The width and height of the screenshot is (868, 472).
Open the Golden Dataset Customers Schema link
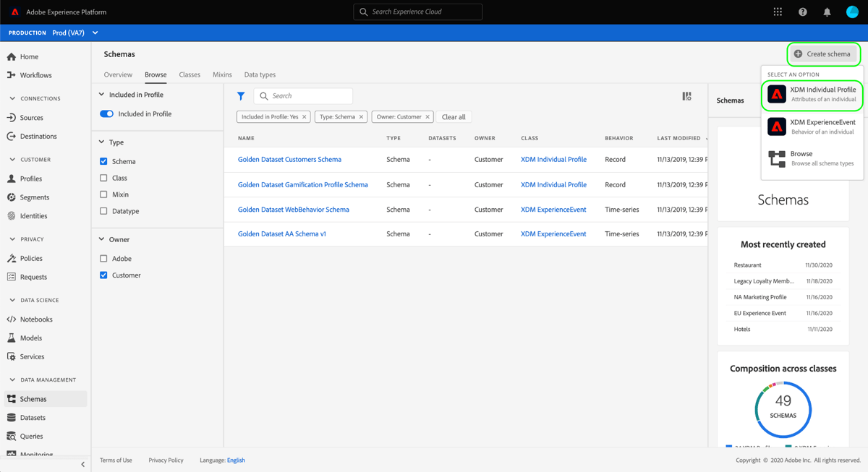coord(289,159)
